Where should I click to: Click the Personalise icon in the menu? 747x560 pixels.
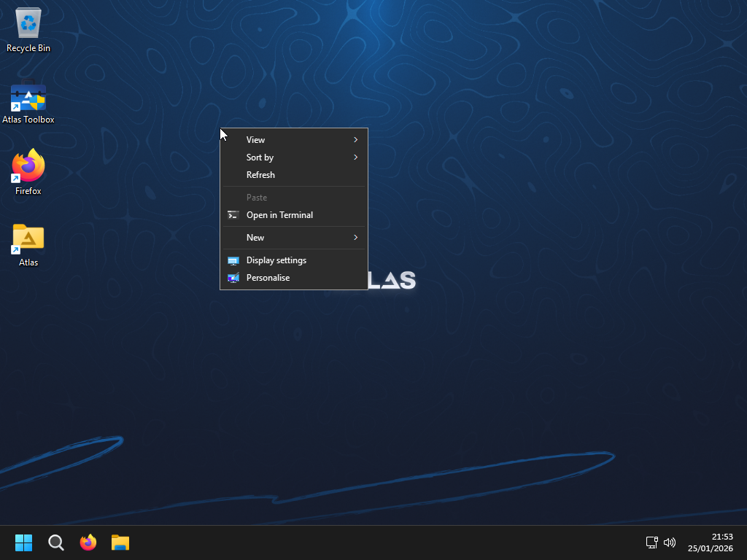pyautogui.click(x=233, y=278)
